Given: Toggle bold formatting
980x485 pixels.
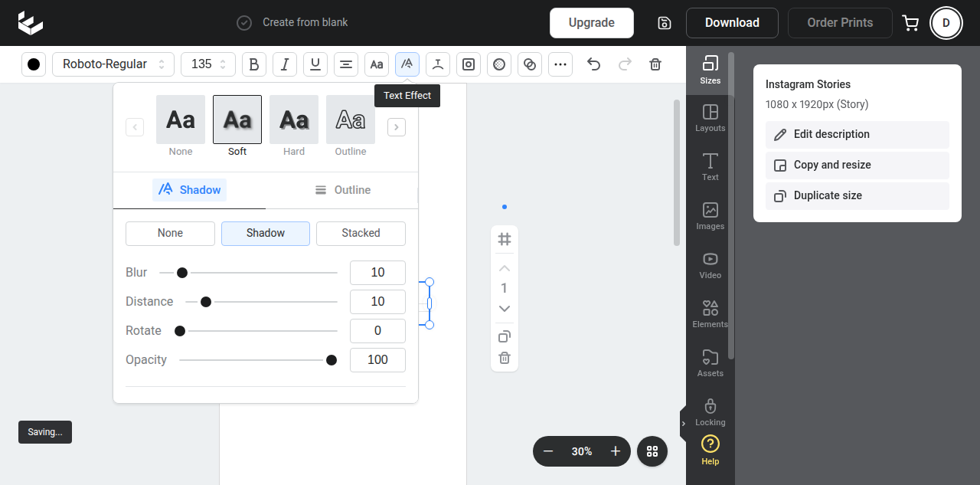Looking at the screenshot, I should (254, 64).
